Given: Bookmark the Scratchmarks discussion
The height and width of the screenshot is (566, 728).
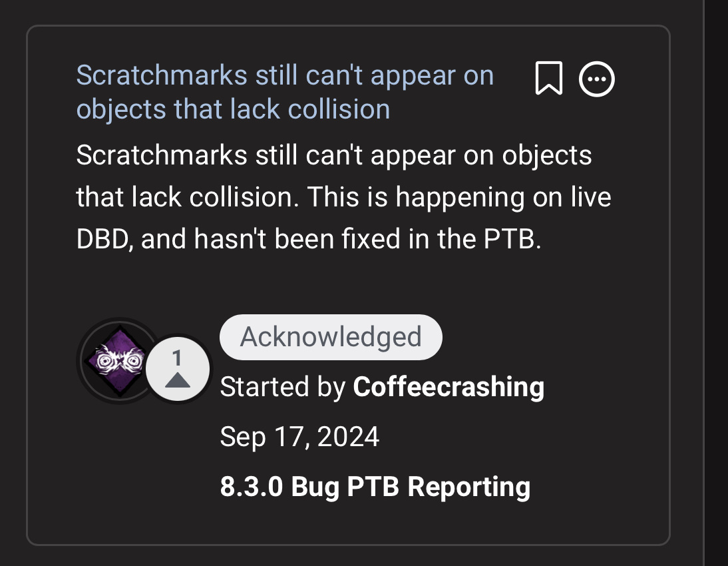Looking at the screenshot, I should 549,78.
